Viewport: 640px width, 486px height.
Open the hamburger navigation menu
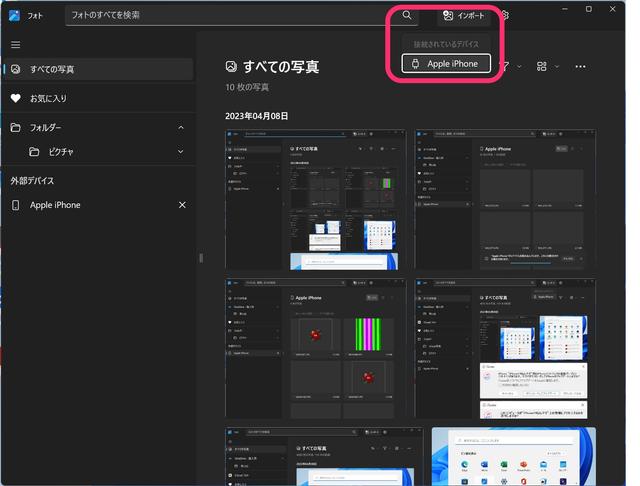point(15,45)
